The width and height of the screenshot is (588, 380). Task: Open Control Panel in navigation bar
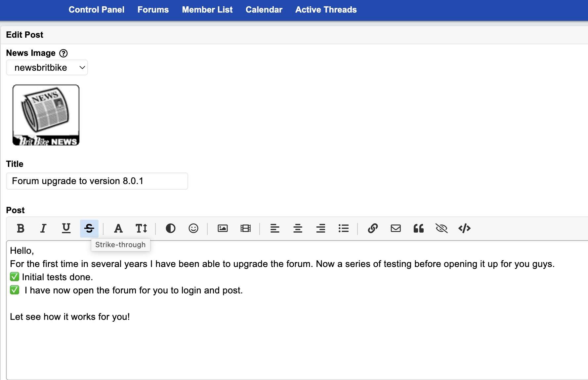tap(97, 10)
